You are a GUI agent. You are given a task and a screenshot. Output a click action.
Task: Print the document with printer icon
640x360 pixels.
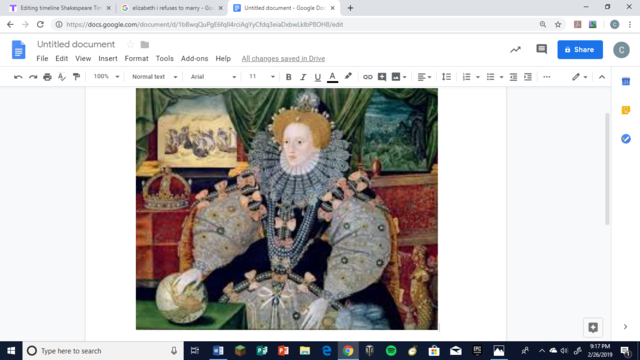47,77
